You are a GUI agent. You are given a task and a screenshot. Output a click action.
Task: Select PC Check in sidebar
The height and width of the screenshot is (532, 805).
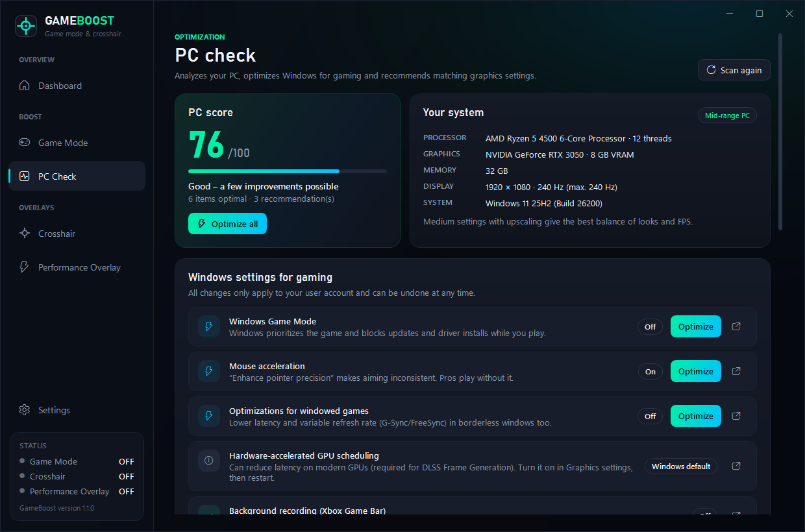(77, 176)
